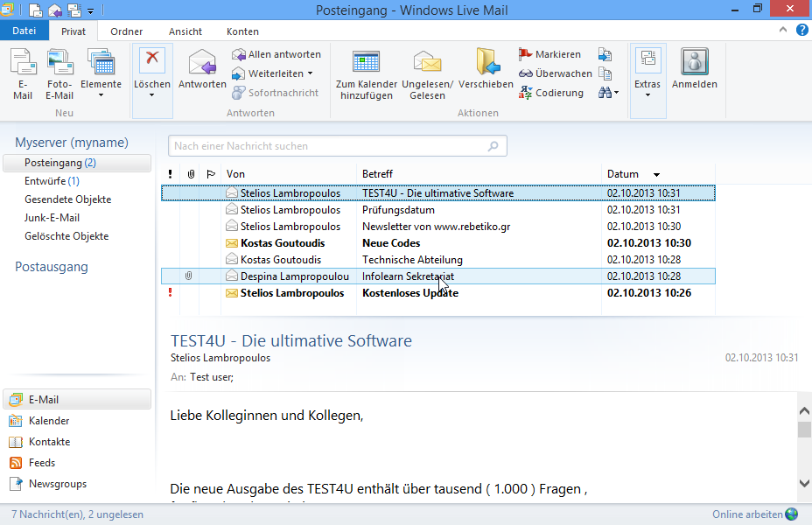Open the quick access toolbar customize arrow
812x525 pixels.
coord(91,10)
